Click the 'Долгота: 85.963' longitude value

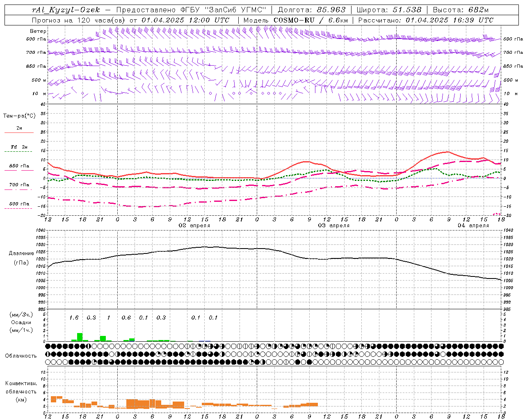pos(312,10)
